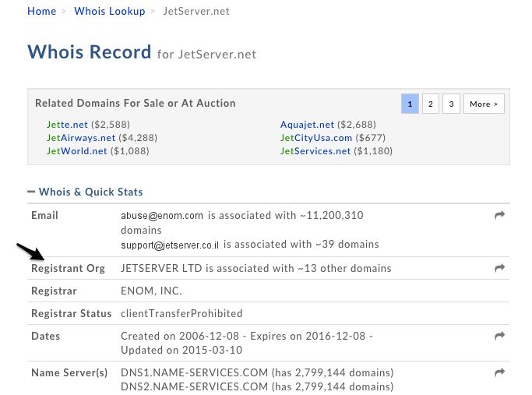Open the share arrow in the Registrant Org row
This screenshot has width=532, height=395.
pyautogui.click(x=499, y=268)
